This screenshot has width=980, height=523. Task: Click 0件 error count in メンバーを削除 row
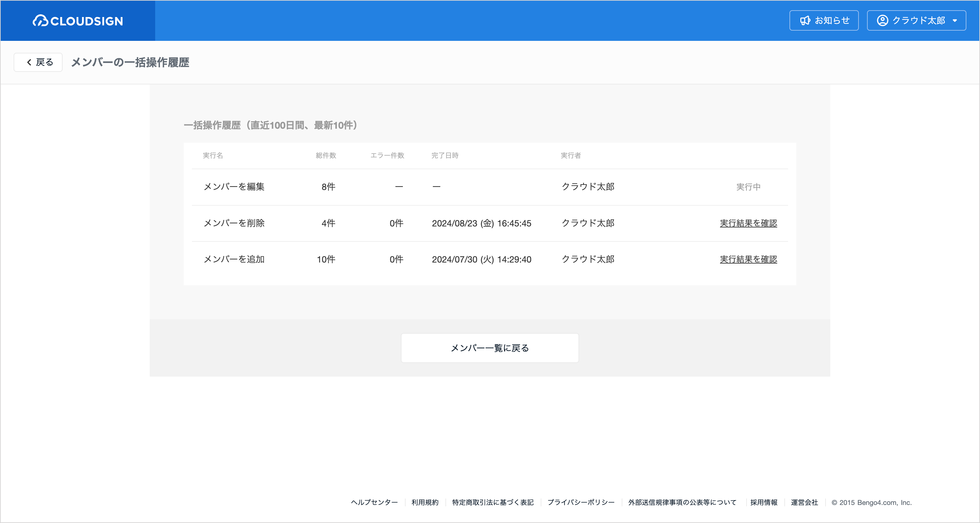click(396, 223)
